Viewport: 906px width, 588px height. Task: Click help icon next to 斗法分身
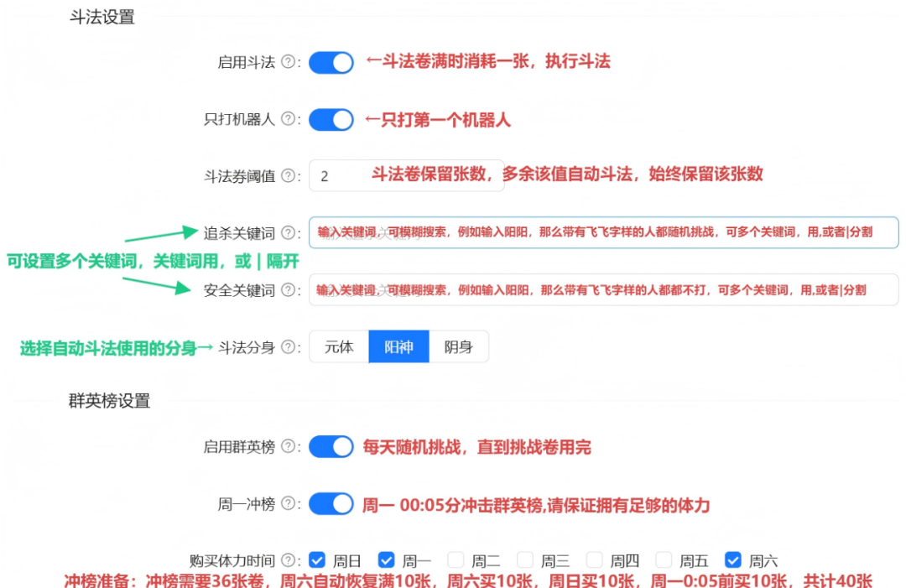289,347
